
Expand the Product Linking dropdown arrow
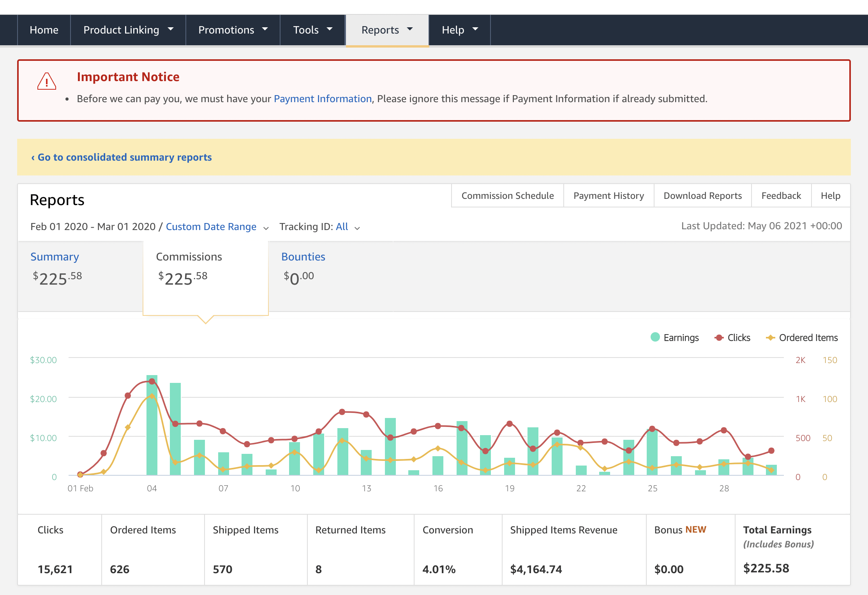(x=171, y=29)
